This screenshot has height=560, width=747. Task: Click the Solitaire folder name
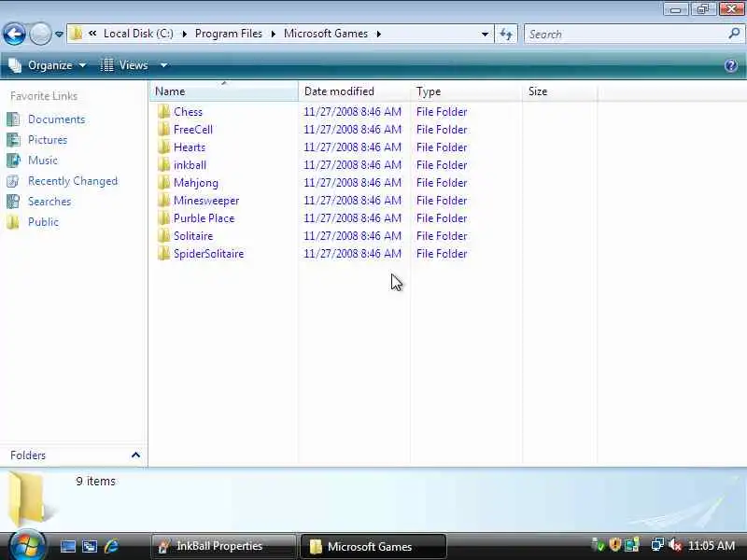pyautogui.click(x=193, y=236)
